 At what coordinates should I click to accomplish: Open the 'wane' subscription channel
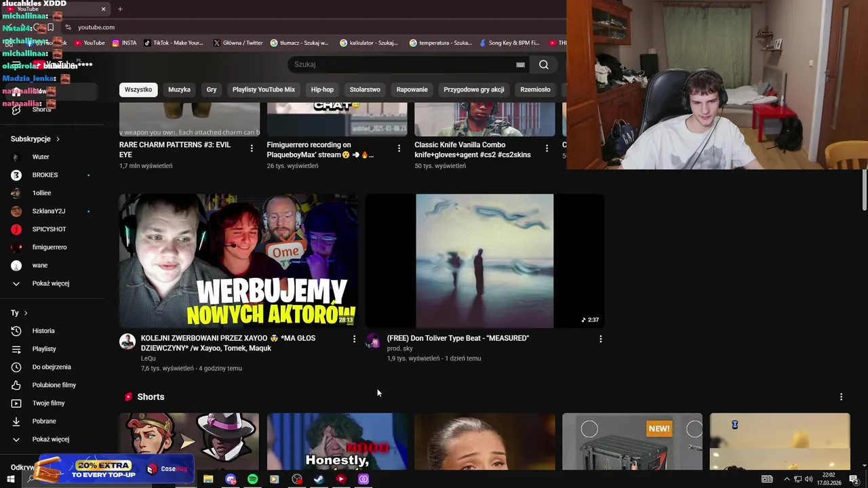pos(40,266)
